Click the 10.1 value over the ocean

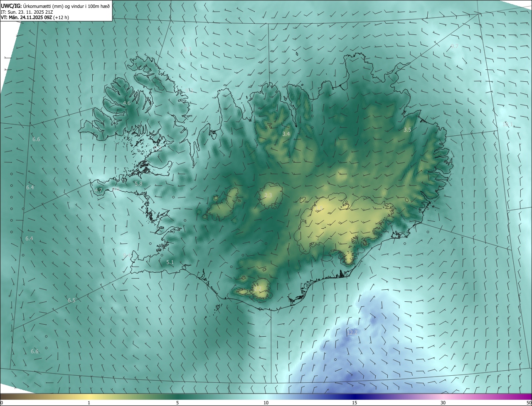[x=507, y=124]
